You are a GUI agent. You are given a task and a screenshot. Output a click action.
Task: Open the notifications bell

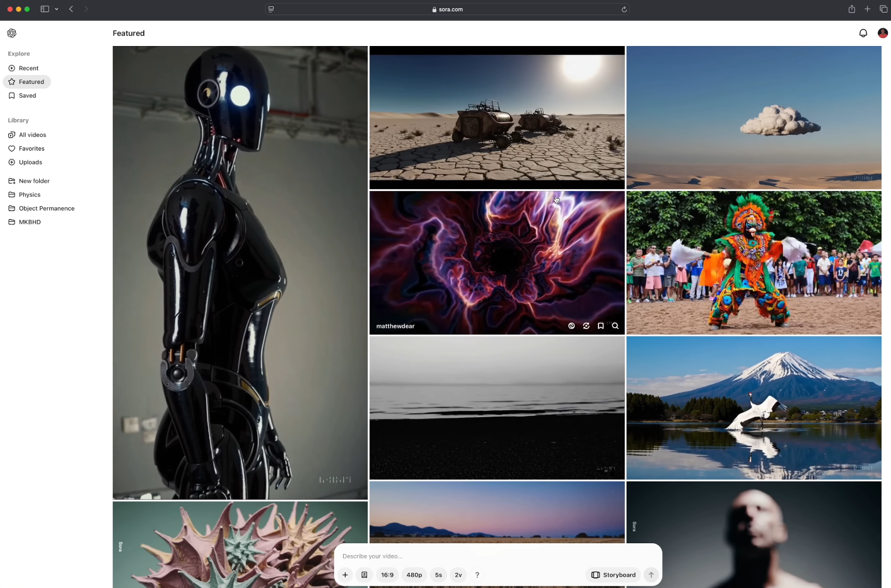pos(863,33)
